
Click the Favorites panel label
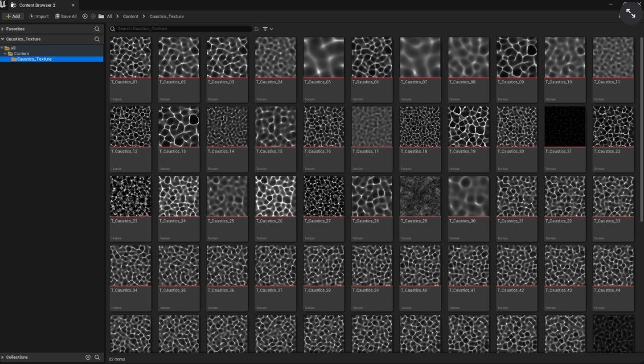point(15,29)
